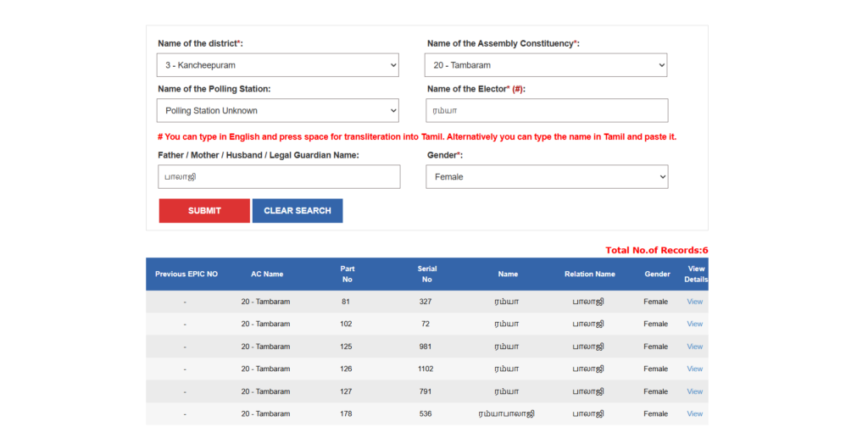This screenshot has height=438, width=868.
Task: Select serial number 72 cell
Action: [x=426, y=324]
